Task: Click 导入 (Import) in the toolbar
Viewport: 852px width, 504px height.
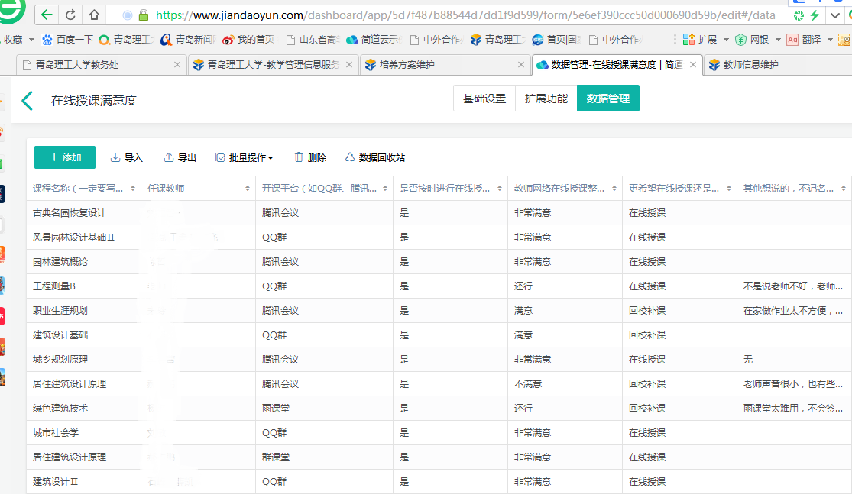Action: 127,158
